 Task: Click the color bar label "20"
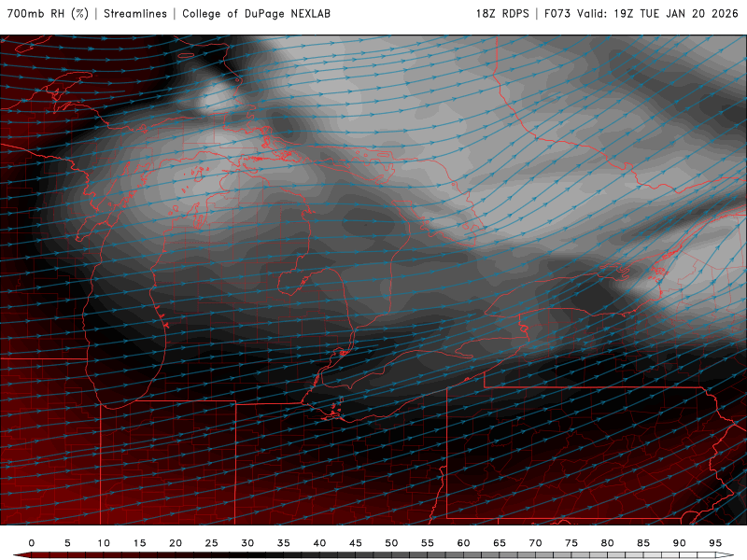click(176, 543)
